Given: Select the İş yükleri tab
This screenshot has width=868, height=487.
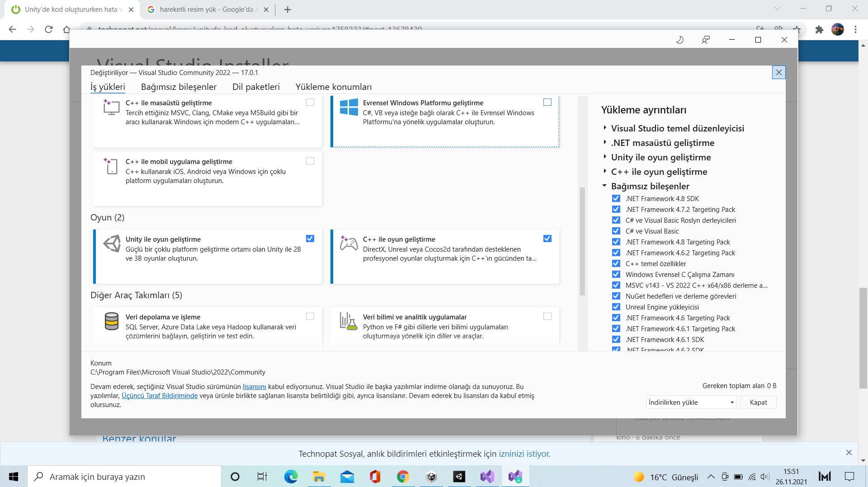Looking at the screenshot, I should [108, 87].
